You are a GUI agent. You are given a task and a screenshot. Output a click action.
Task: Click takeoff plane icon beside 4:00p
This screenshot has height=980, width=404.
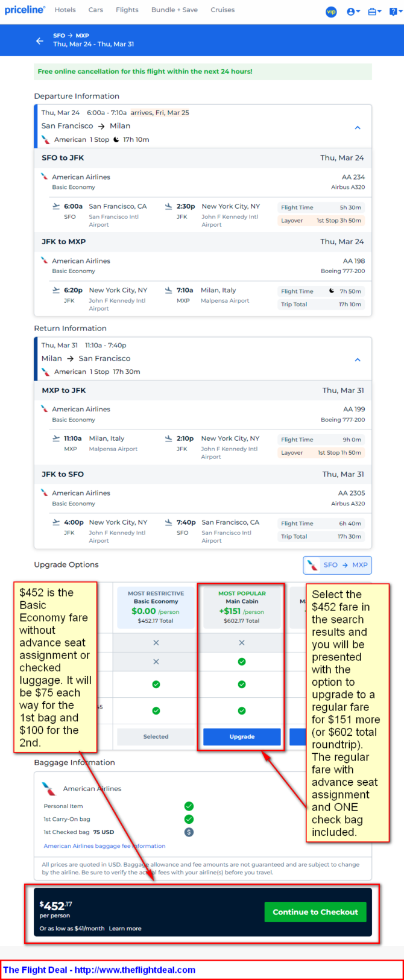point(56,522)
